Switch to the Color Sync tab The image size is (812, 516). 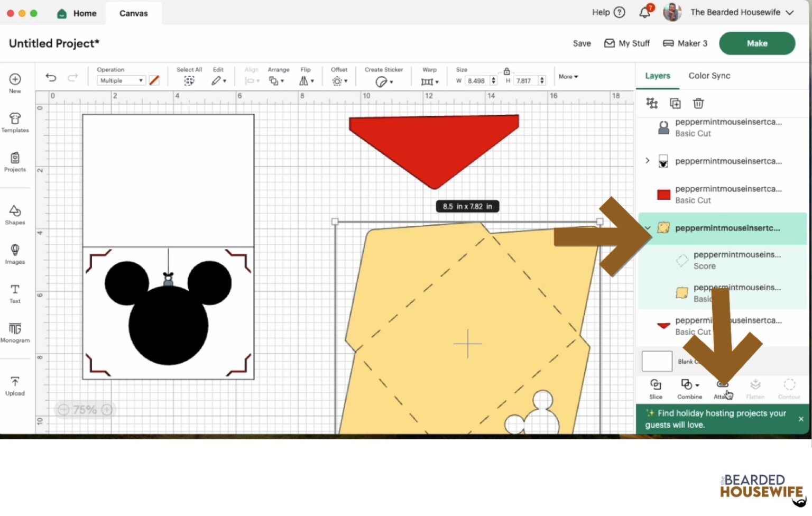[709, 76]
